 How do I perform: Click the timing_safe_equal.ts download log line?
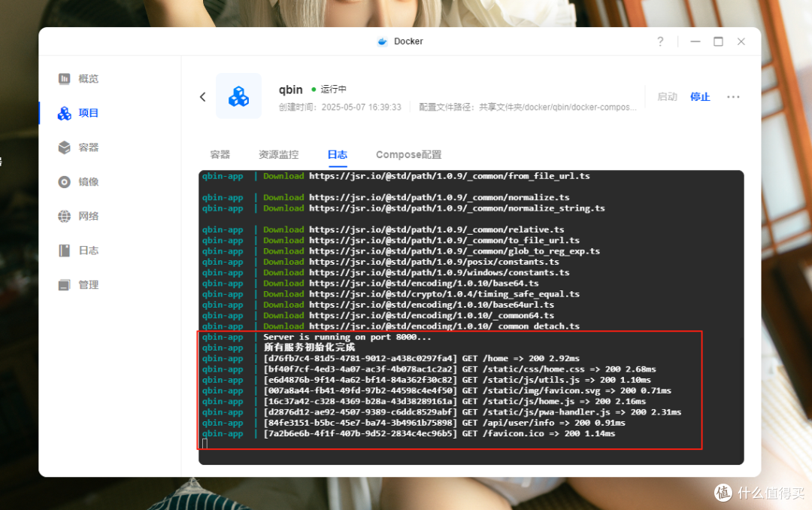[422, 294]
